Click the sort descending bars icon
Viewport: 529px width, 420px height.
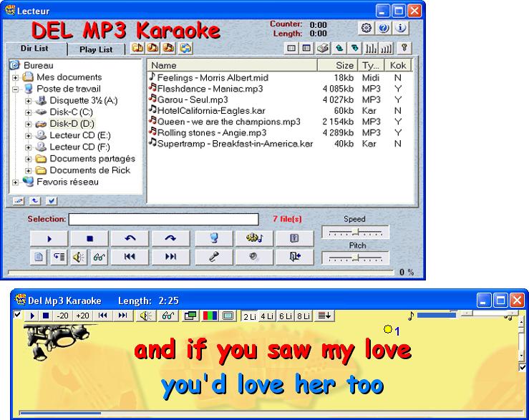click(371, 48)
